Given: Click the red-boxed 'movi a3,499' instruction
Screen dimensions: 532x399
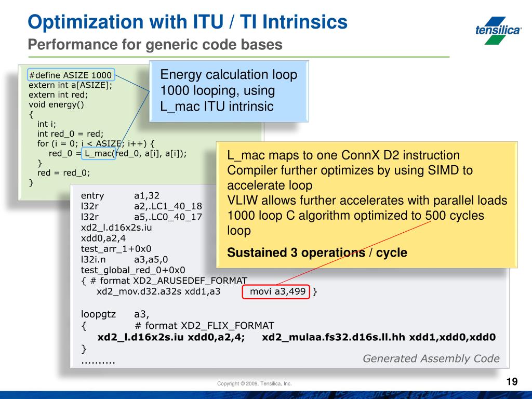Looking at the screenshot, I should pos(276,291).
